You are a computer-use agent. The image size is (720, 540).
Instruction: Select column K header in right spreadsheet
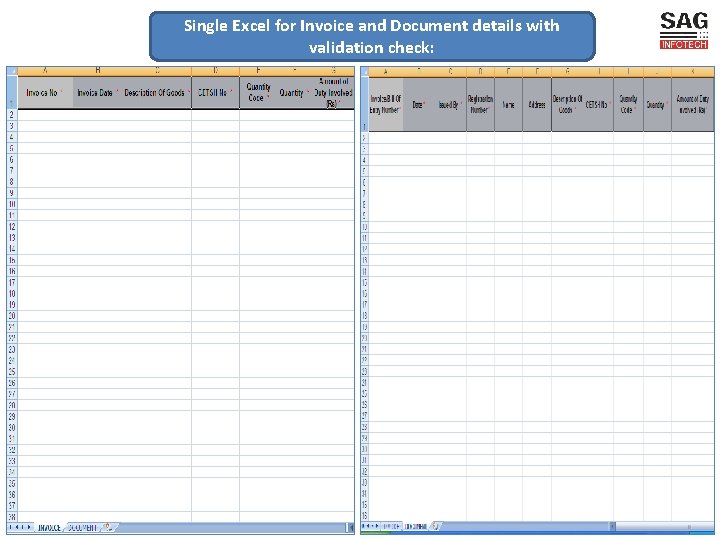(693, 72)
